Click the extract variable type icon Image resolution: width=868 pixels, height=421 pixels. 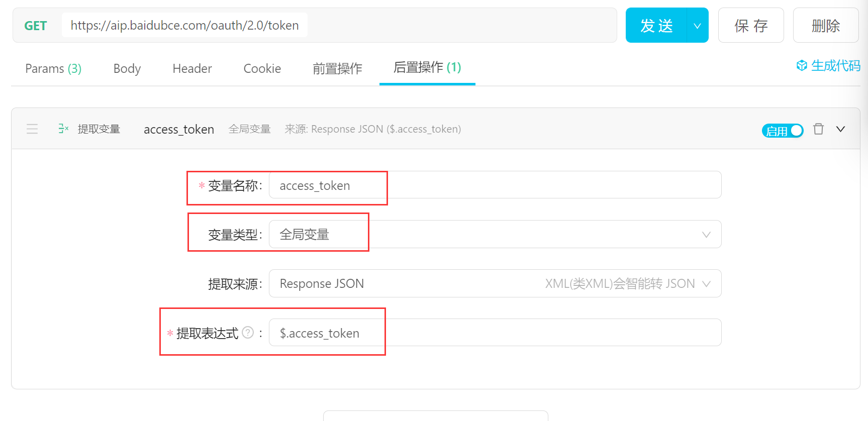63,129
